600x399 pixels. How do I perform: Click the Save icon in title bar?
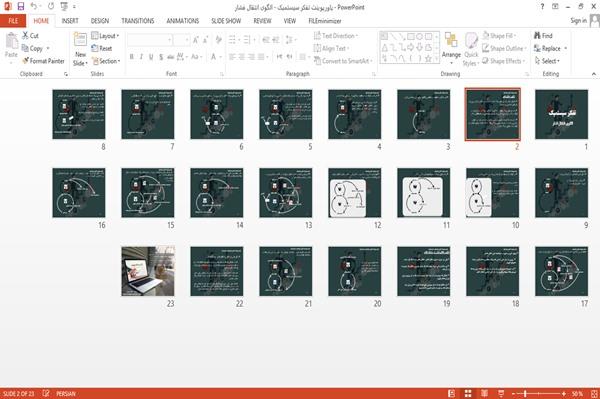coord(21,7)
